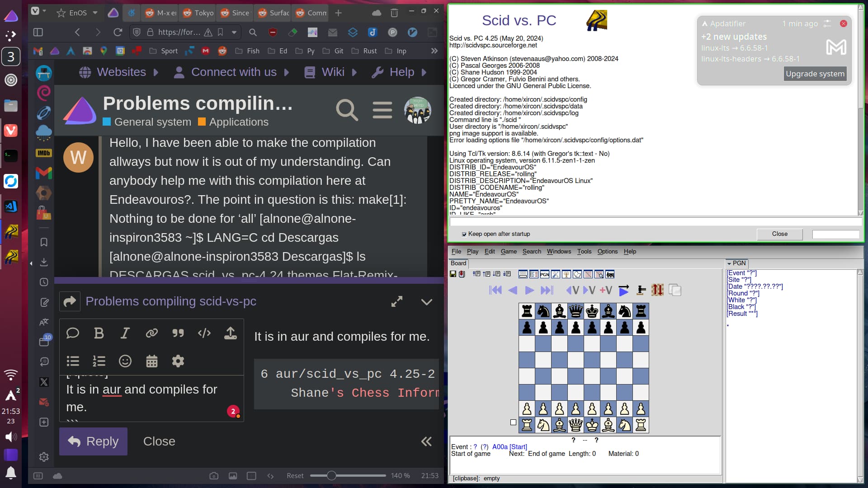868x488 pixels.
Task: Click the trial mode hammer icon in Scid
Action: pyautogui.click(x=641, y=290)
